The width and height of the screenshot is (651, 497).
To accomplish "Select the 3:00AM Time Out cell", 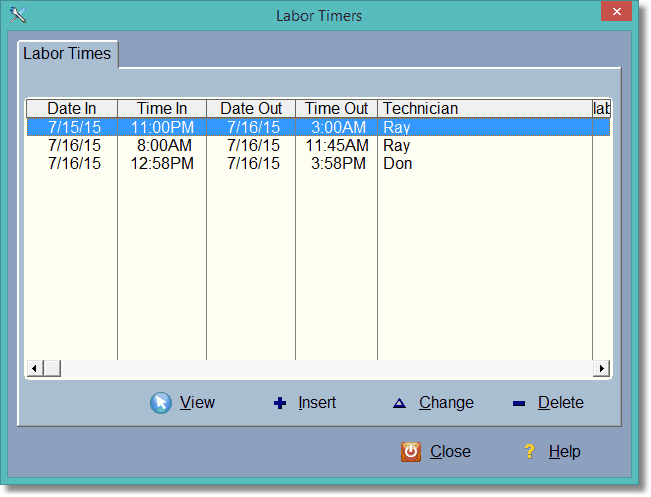I will [x=338, y=127].
